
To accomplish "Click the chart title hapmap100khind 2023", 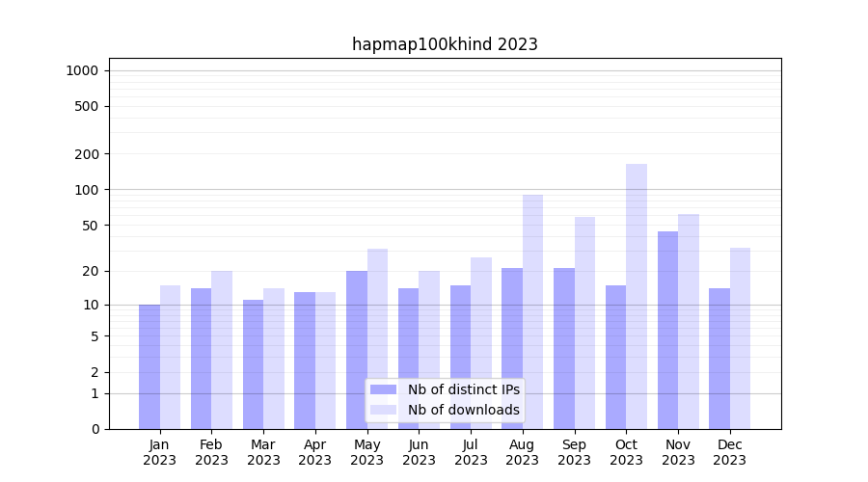I will (445, 44).
